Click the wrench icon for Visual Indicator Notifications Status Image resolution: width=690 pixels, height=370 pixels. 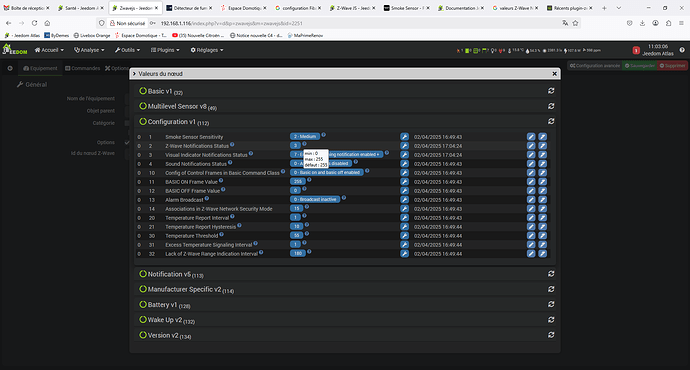pos(404,155)
